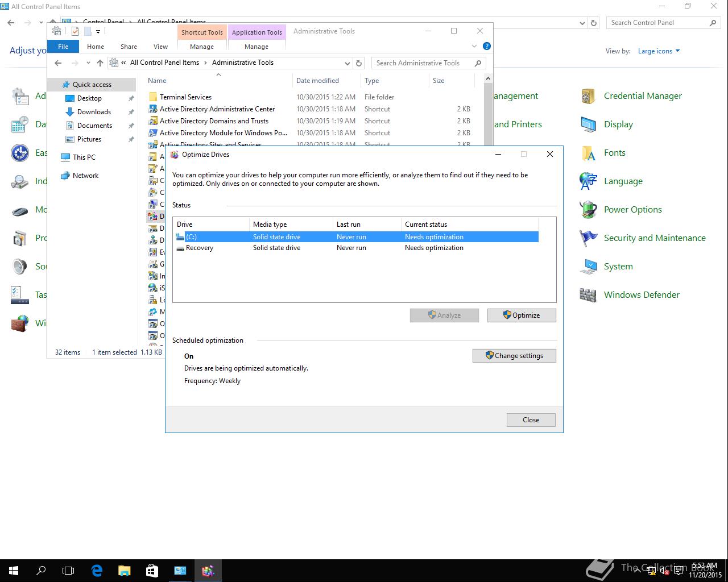Select Downloads in Quick access
Screen dimensions: 728x582
click(94, 112)
